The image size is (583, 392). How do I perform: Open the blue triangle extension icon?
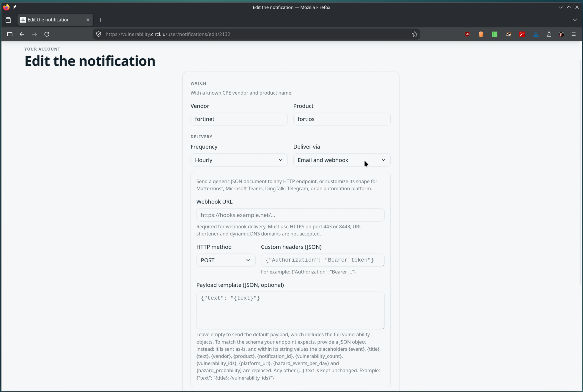[x=536, y=34]
